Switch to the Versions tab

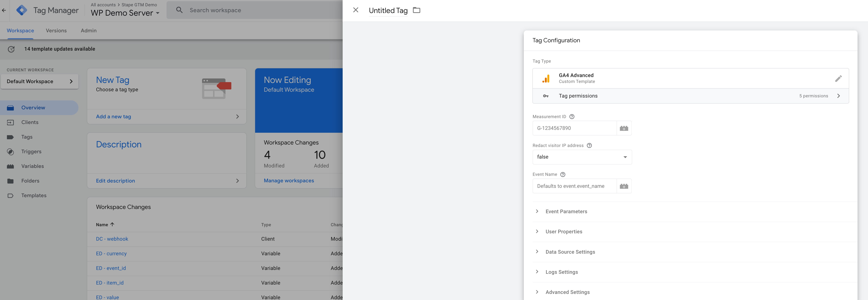(56, 30)
